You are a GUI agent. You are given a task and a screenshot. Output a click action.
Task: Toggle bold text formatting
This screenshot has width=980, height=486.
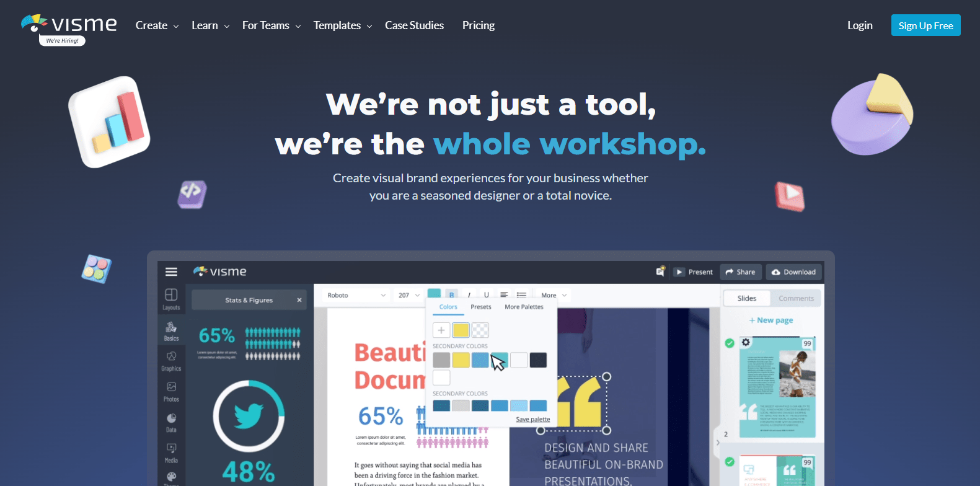452,295
